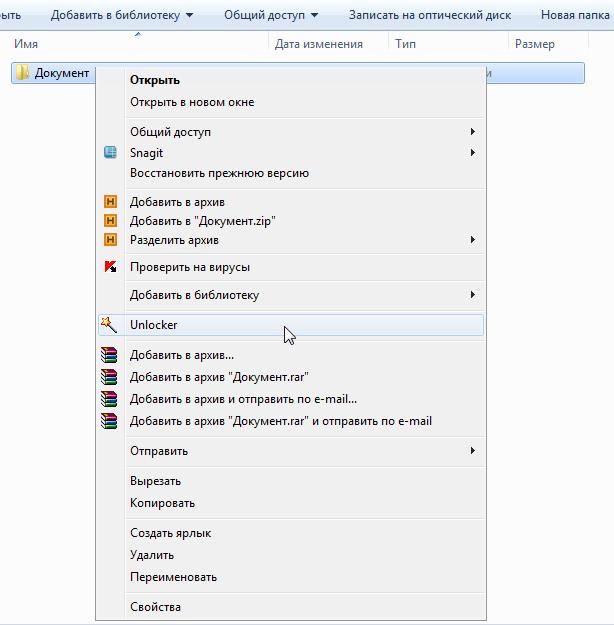Image resolution: width=614 pixels, height=625 pixels.
Task: Choose "Свойства" in the context menu
Action: pyautogui.click(x=155, y=607)
